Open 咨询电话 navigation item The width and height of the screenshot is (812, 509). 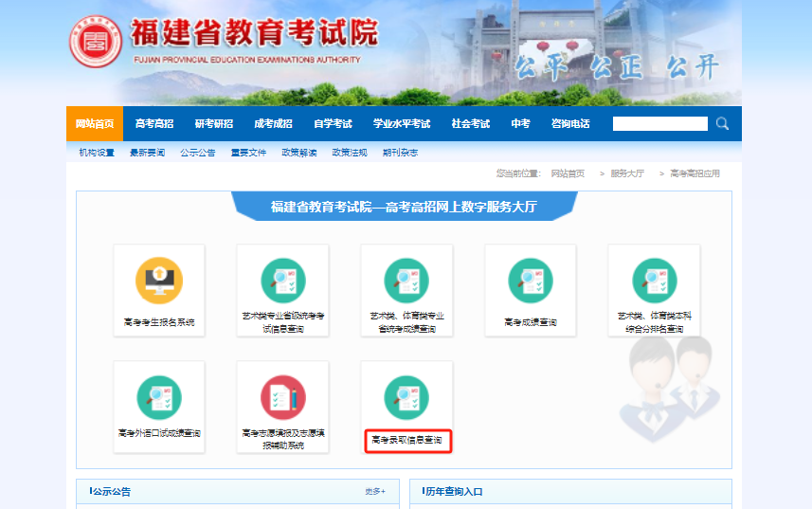[x=570, y=124]
